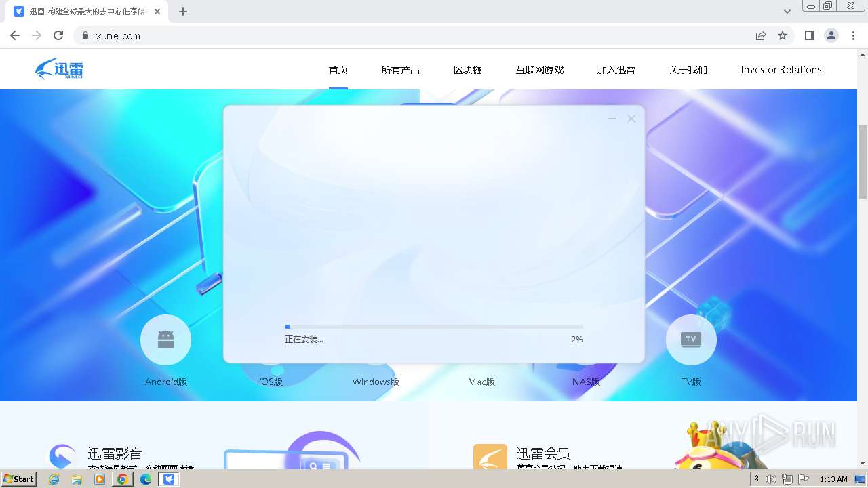Open the 迅雷会员 product title
Viewport: 868px width, 488px height.
[x=543, y=453]
